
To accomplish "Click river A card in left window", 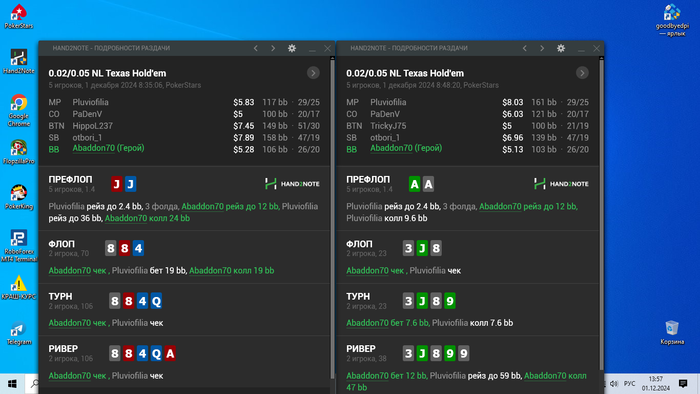I will tap(170, 353).
